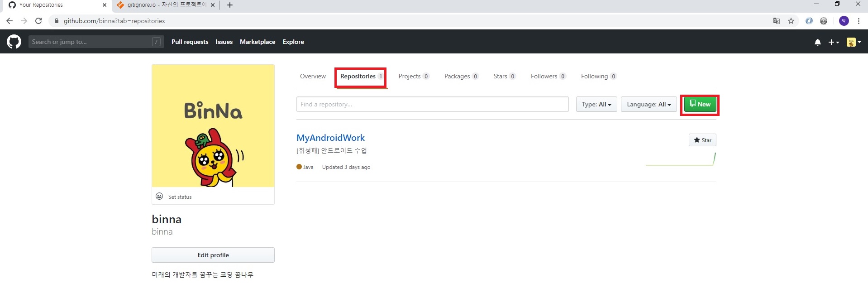Open the notifications bell icon
868x298 pixels.
[817, 42]
